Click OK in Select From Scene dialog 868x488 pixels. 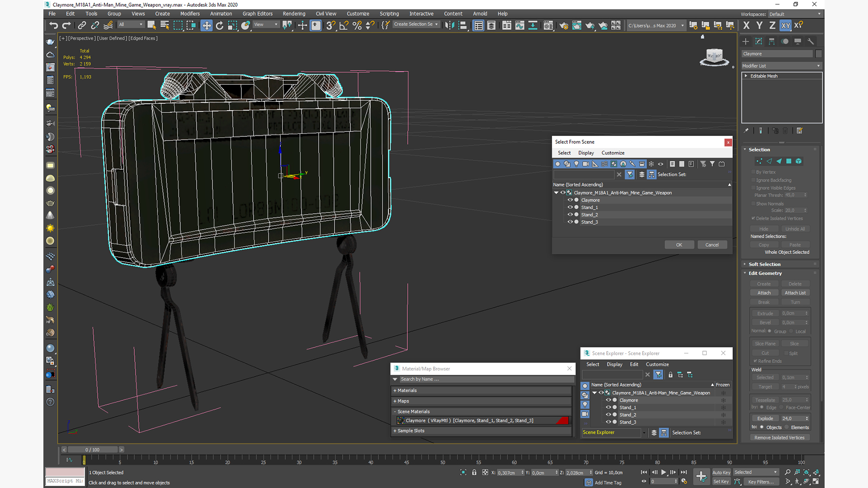pos(679,245)
